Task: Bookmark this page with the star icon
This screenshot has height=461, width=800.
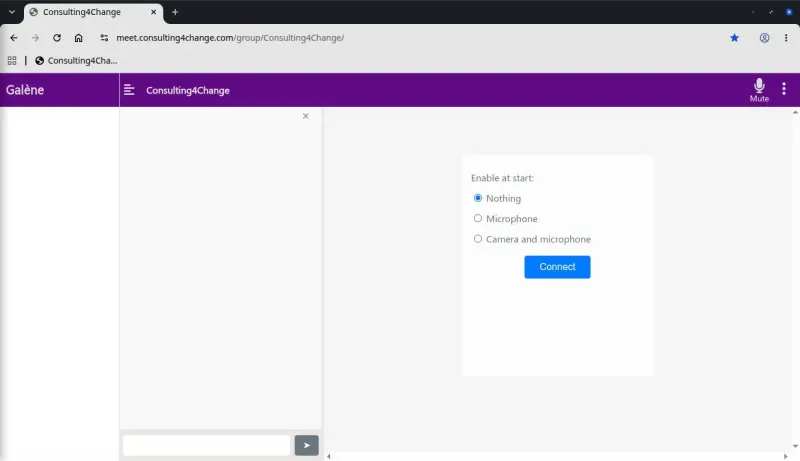Action: (x=734, y=38)
